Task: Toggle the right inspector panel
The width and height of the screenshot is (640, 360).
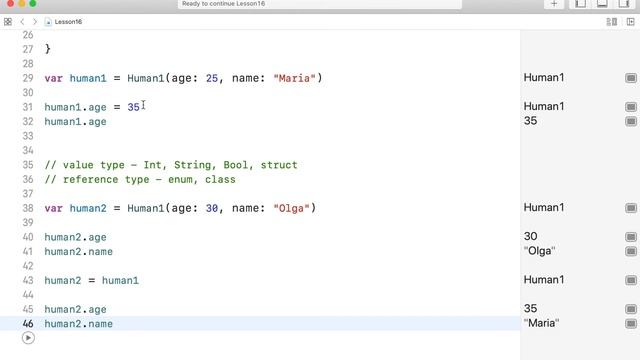Action: point(624,4)
